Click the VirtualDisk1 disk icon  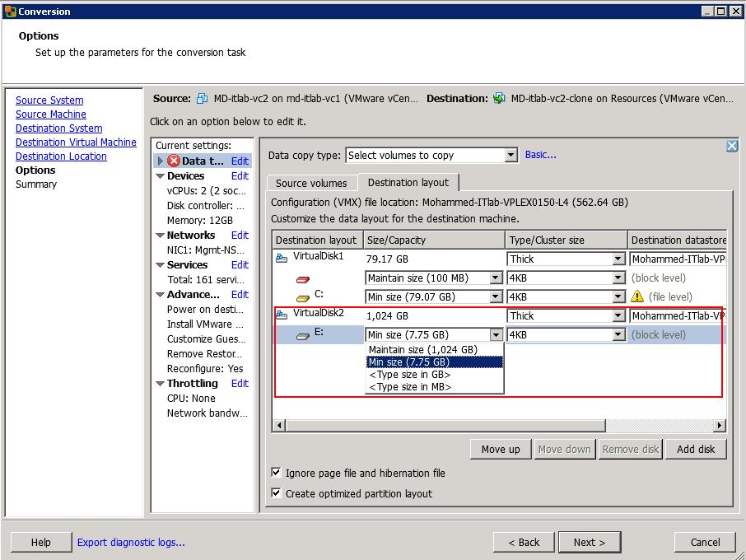pyautogui.click(x=282, y=257)
